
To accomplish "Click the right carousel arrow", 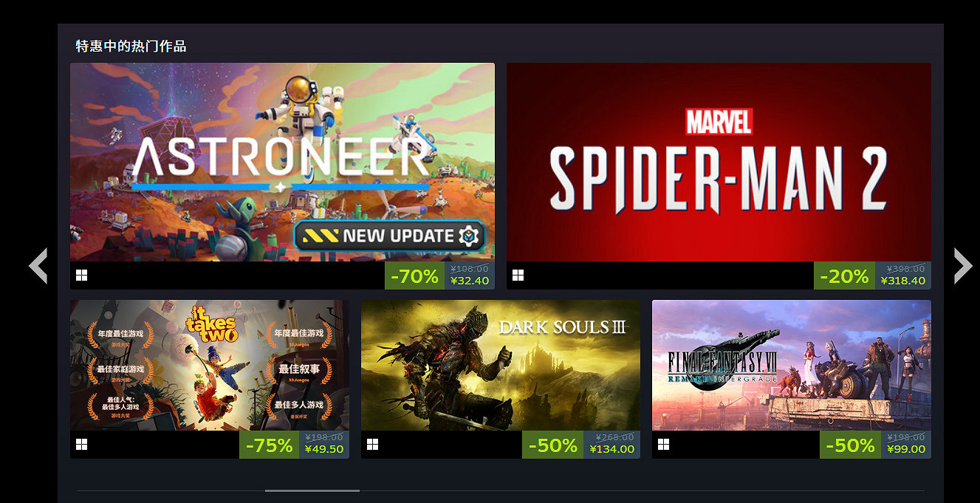I will click(x=963, y=266).
